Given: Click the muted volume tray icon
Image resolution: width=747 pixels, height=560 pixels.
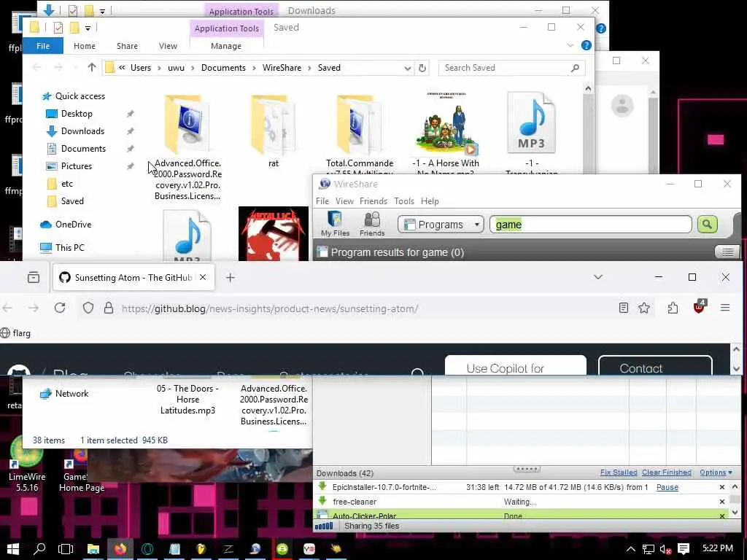Looking at the screenshot, I should pos(665,549).
